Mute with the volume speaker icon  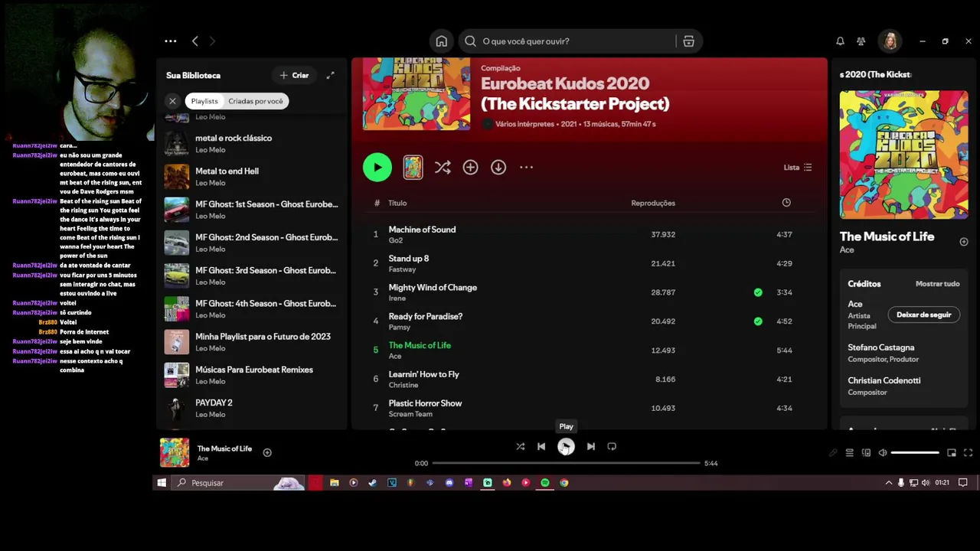pos(883,453)
